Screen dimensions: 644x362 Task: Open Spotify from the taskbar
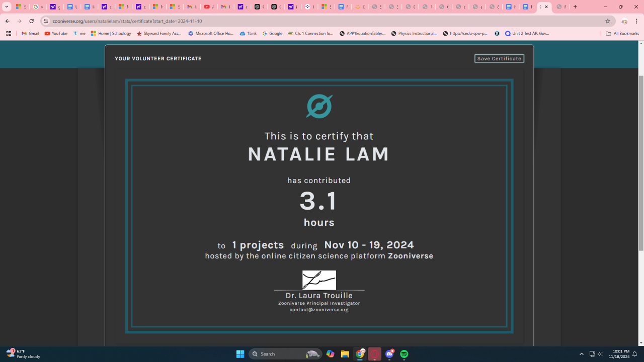[404, 354]
